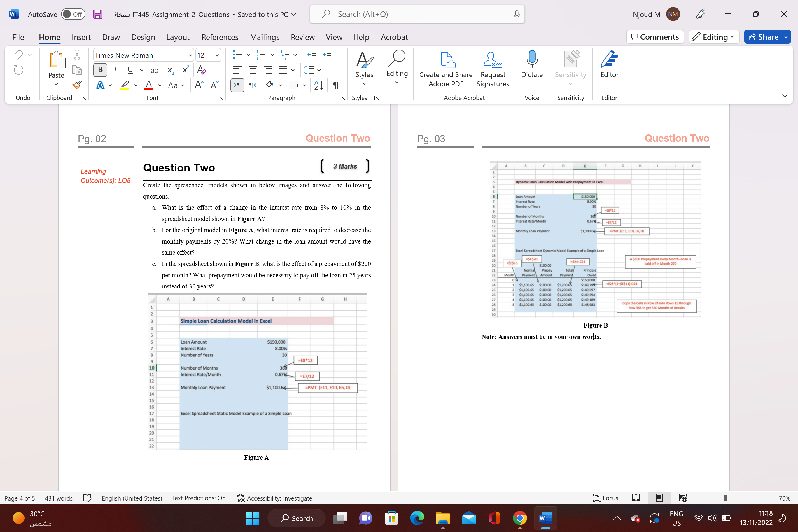Show paragraph marks
The height and width of the screenshot is (532, 798).
pyautogui.click(x=335, y=85)
